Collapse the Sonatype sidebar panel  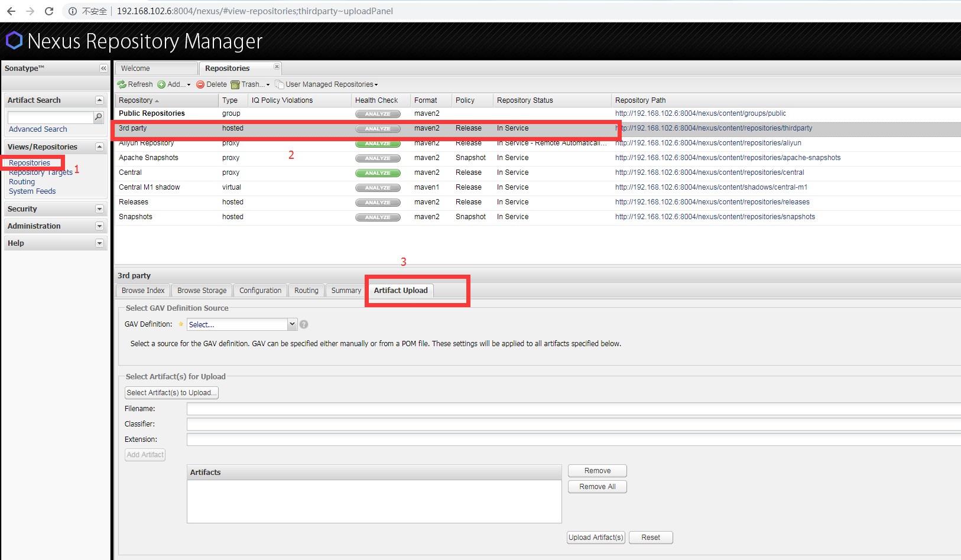(x=103, y=69)
